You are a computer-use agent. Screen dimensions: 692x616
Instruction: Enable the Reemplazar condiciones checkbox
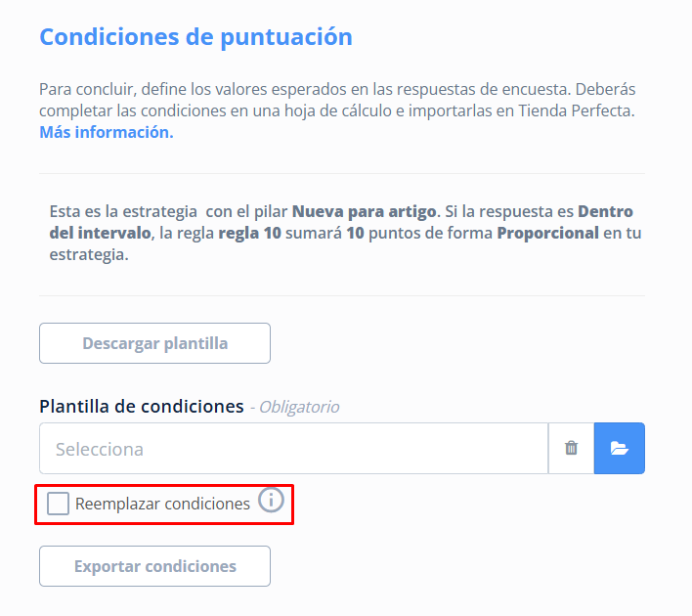(x=59, y=504)
